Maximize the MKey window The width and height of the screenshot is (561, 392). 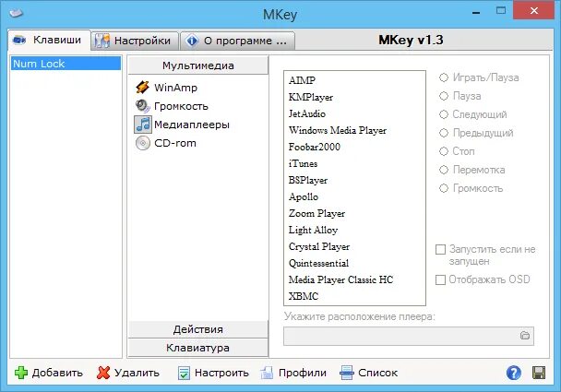501,11
